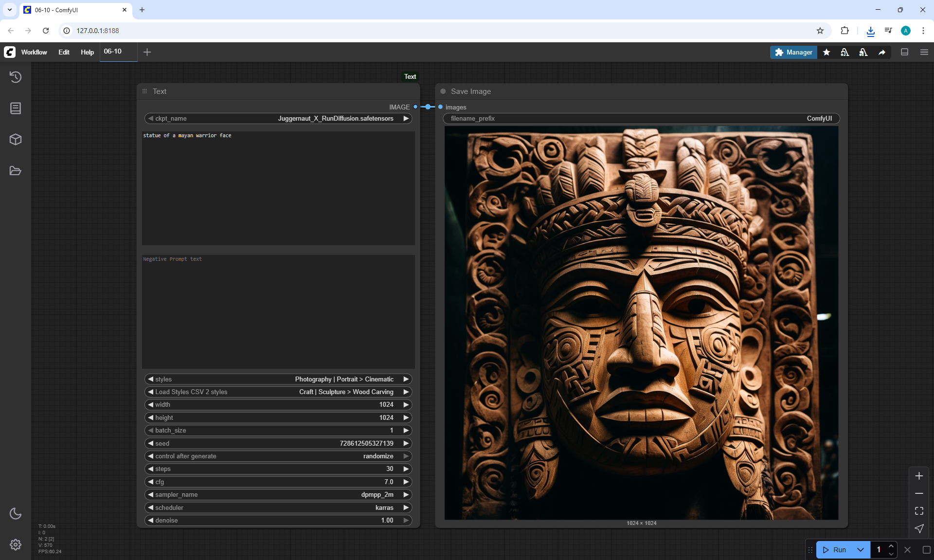Open ComfyUI settings gear icon
Screen dimensions: 934x560
16,544
